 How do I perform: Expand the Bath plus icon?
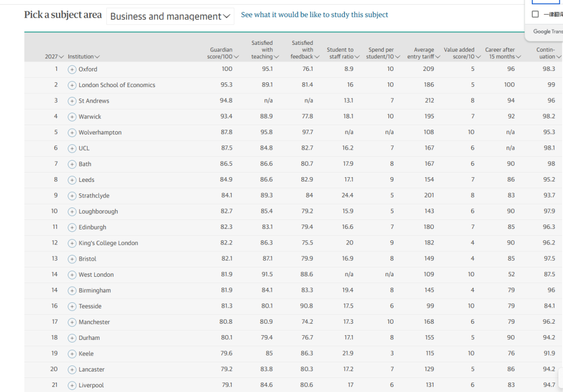pyautogui.click(x=72, y=164)
